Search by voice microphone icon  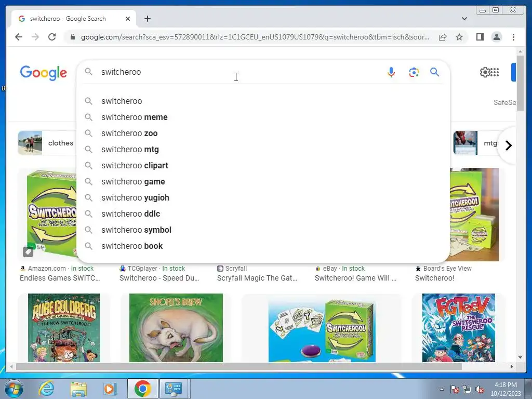391,72
